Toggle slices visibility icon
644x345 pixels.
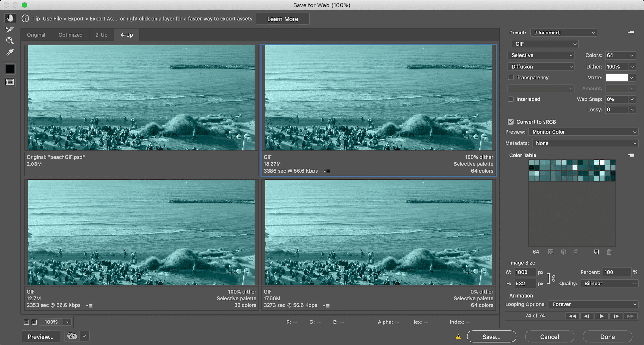(x=10, y=82)
